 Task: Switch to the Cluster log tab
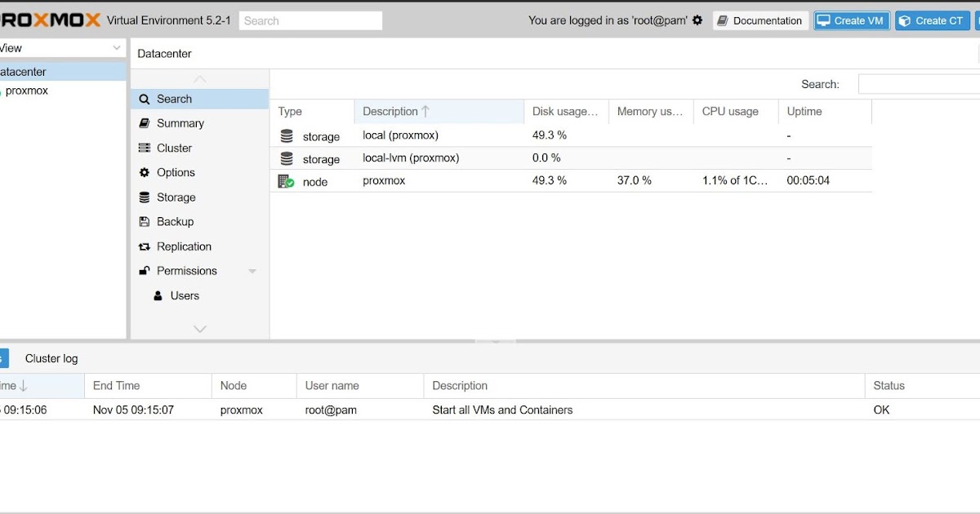pos(51,358)
